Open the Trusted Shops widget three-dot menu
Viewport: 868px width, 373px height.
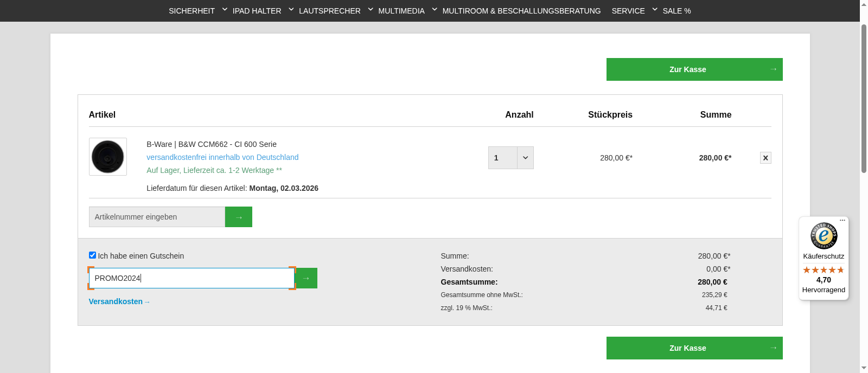click(843, 220)
